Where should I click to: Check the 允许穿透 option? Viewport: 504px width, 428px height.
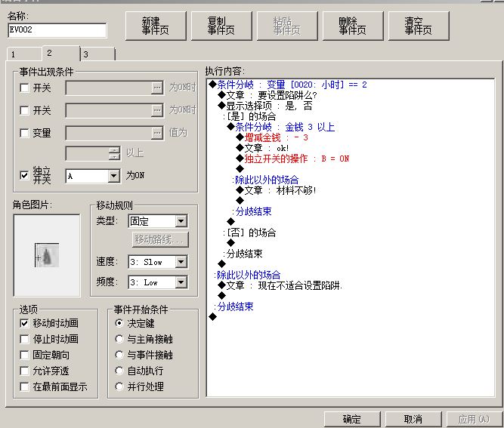coord(24,371)
